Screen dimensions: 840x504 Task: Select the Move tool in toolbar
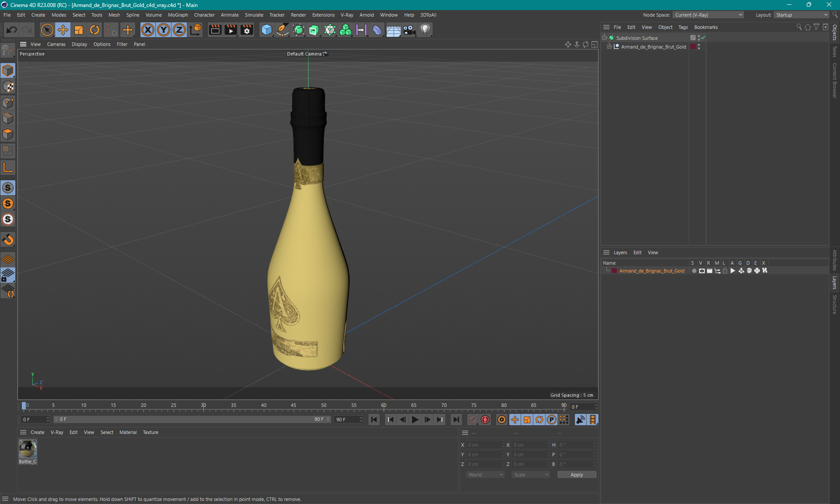click(63, 30)
